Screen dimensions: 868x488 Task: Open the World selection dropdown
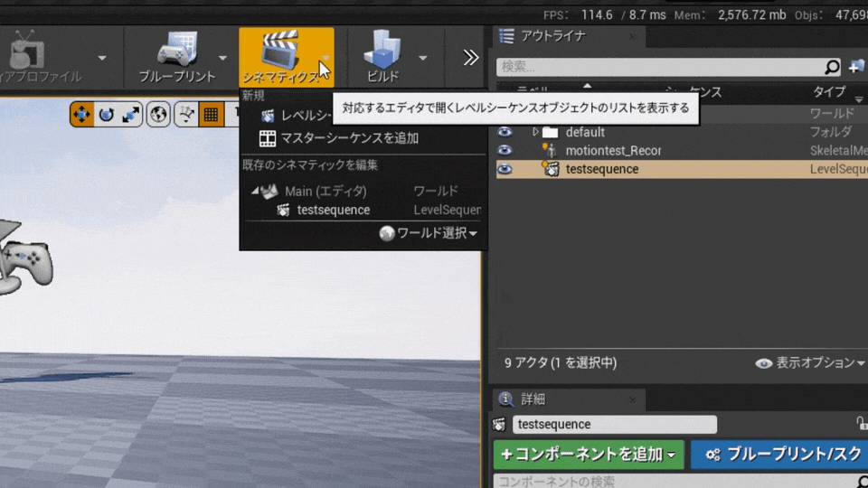[x=429, y=233]
